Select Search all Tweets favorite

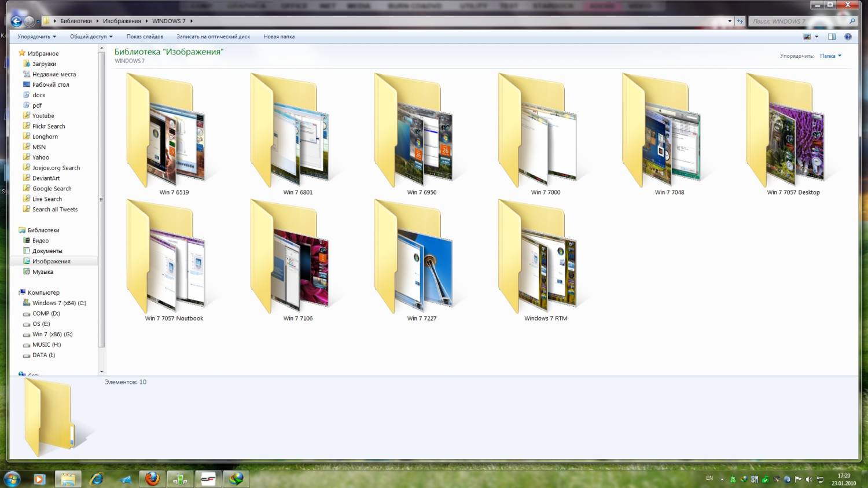pos(55,210)
